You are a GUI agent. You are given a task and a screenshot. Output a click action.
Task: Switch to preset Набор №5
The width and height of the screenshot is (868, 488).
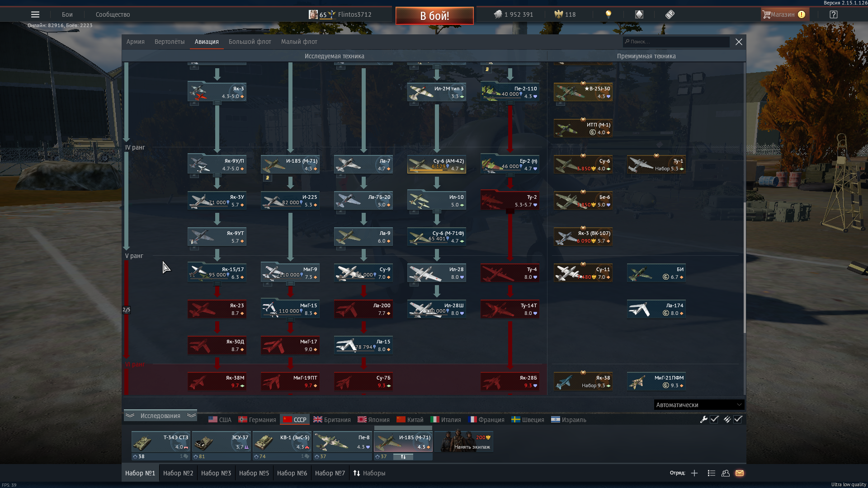[254, 473]
